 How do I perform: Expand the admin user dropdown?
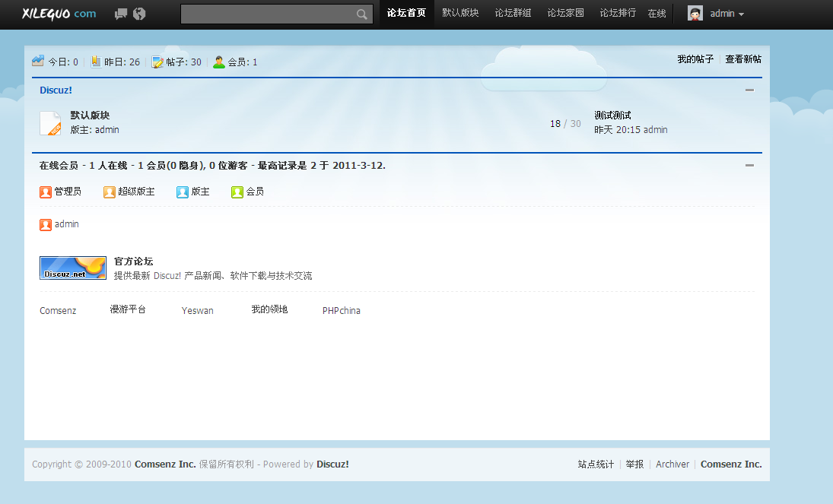(726, 14)
